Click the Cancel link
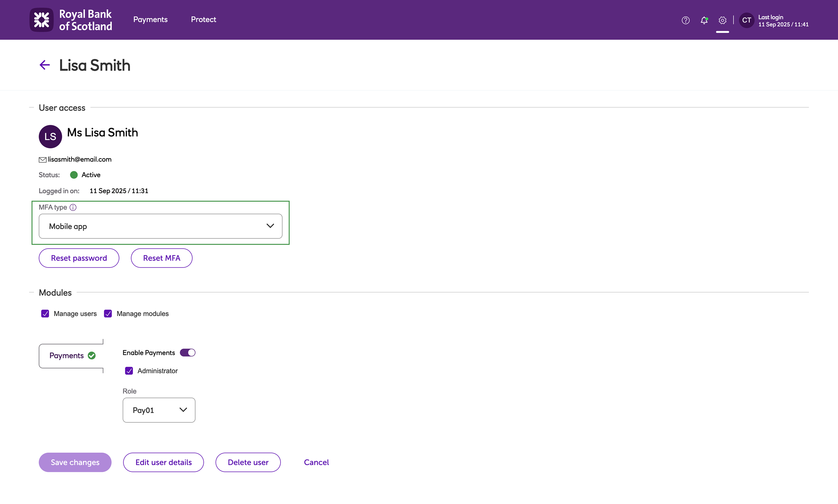The width and height of the screenshot is (838, 504). [316, 462]
